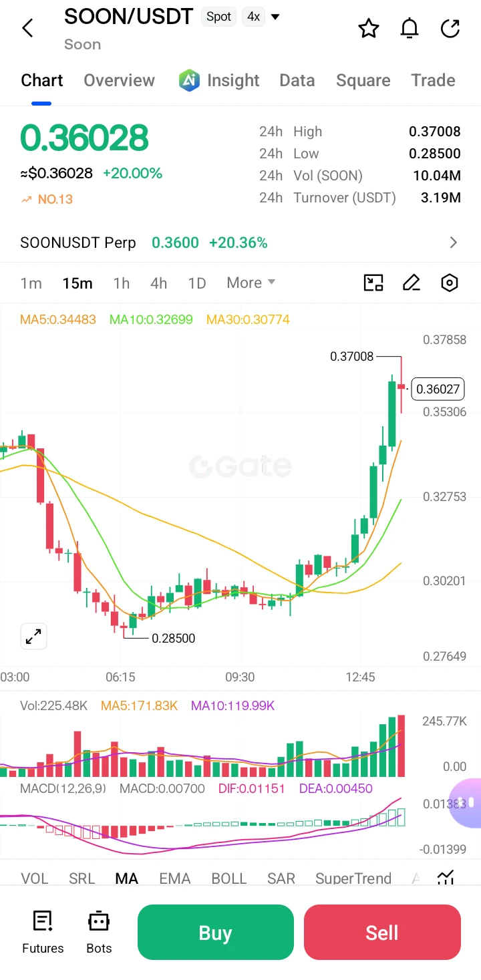Tap the volume MA5:171.83K label
This screenshot has width=481, height=980.
[139, 705]
